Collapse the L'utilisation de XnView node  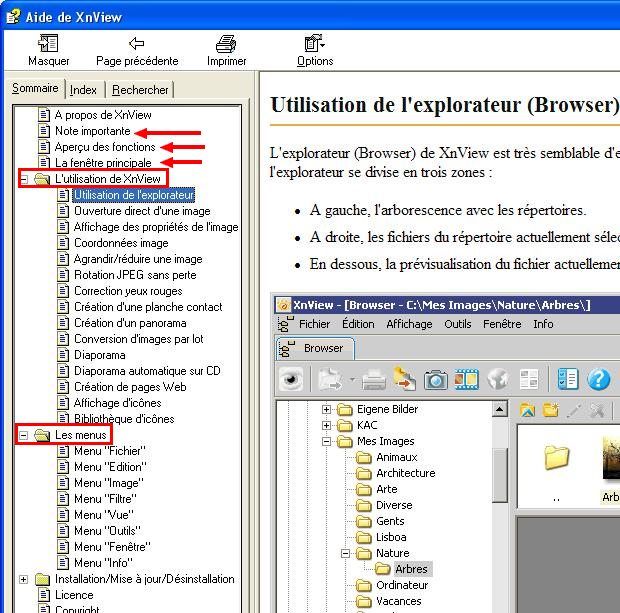[x=24, y=179]
